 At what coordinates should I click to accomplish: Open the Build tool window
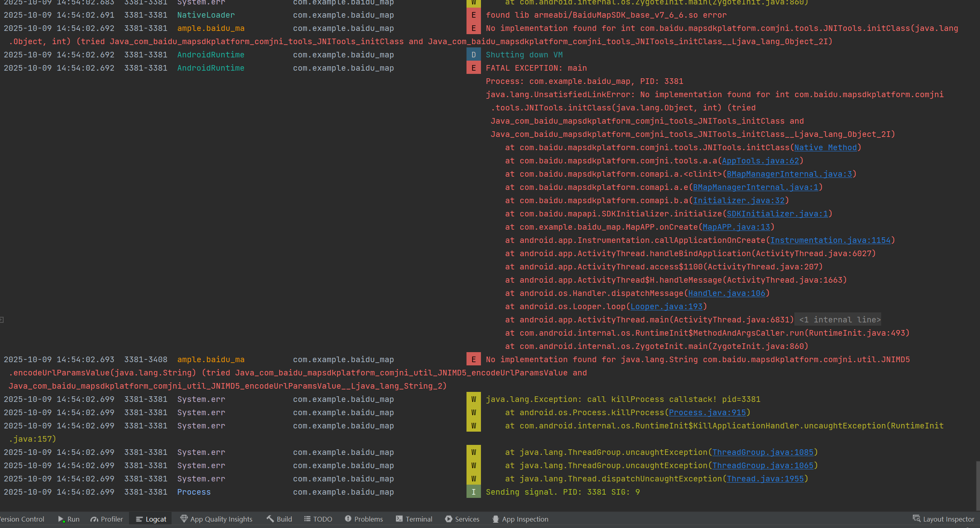(x=279, y=519)
